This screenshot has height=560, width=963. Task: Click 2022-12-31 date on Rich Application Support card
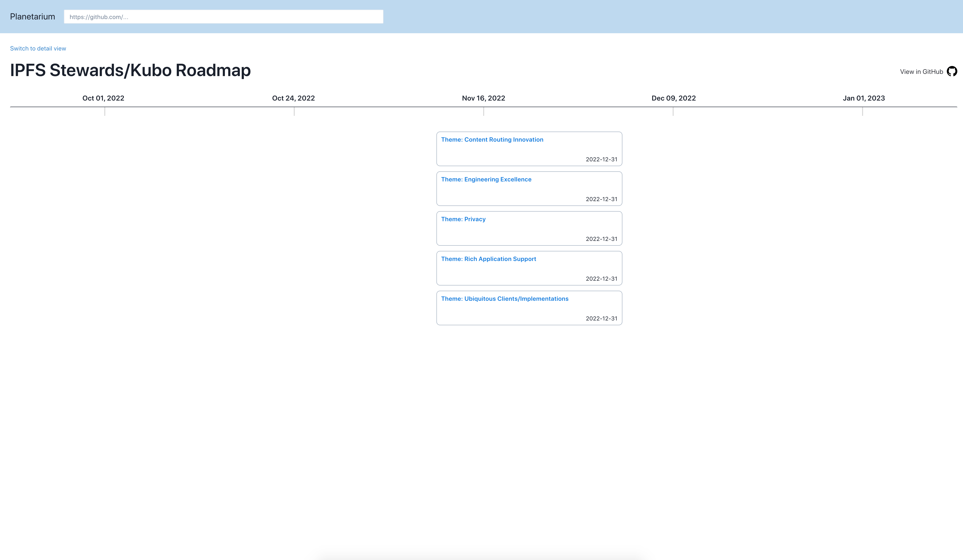pyautogui.click(x=602, y=279)
